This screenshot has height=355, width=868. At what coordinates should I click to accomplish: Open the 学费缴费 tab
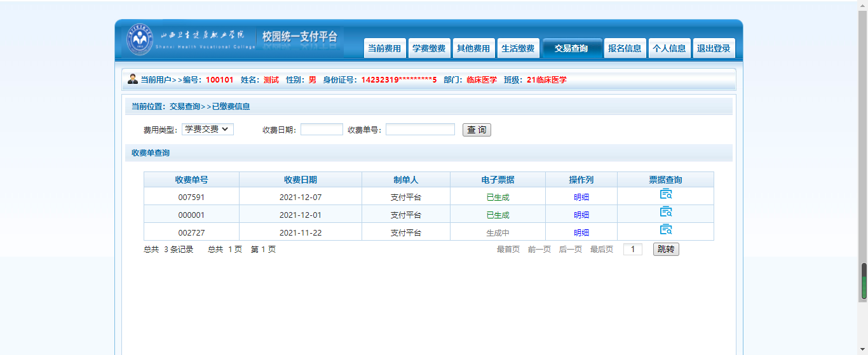point(429,48)
